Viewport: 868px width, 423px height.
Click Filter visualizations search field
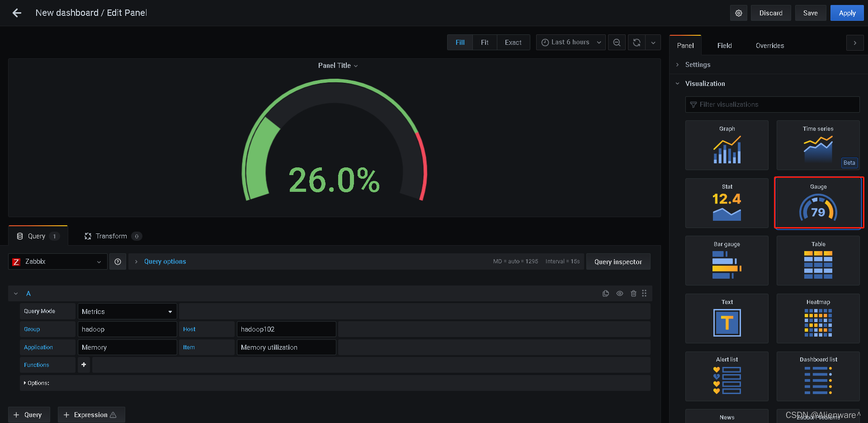click(x=772, y=105)
